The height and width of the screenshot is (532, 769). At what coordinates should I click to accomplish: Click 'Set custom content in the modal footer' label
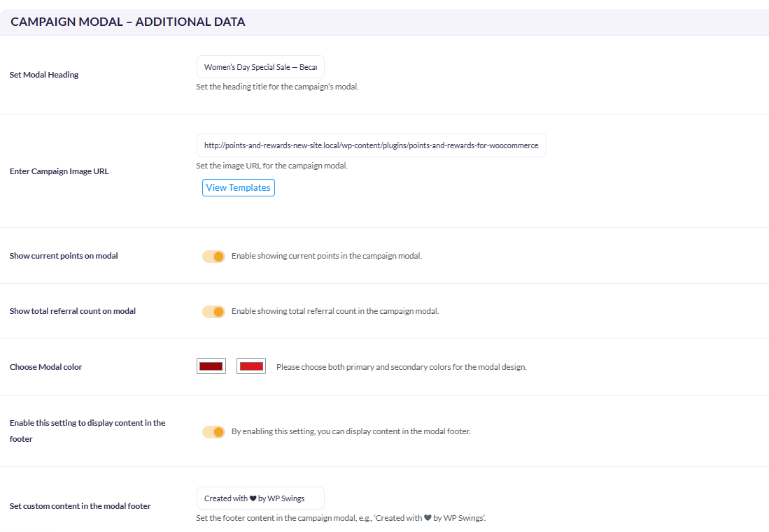point(80,506)
